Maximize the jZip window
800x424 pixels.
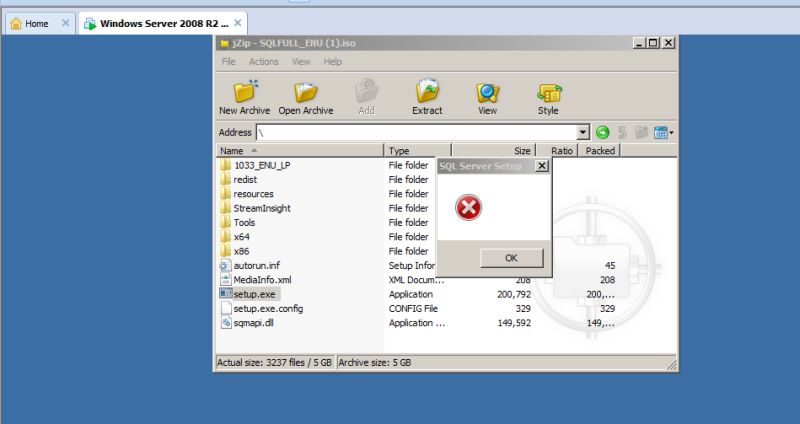tap(654, 43)
